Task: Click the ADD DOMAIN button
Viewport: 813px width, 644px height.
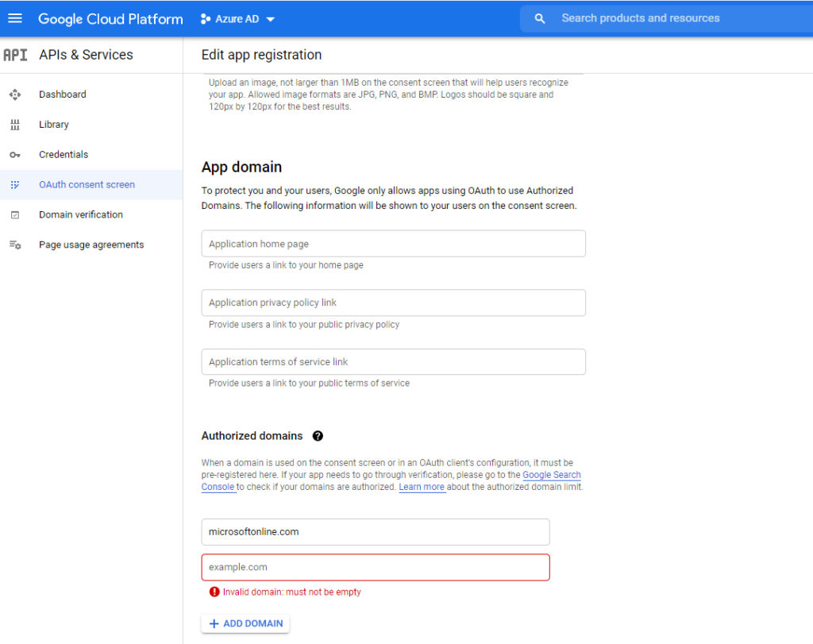Action: (246, 624)
